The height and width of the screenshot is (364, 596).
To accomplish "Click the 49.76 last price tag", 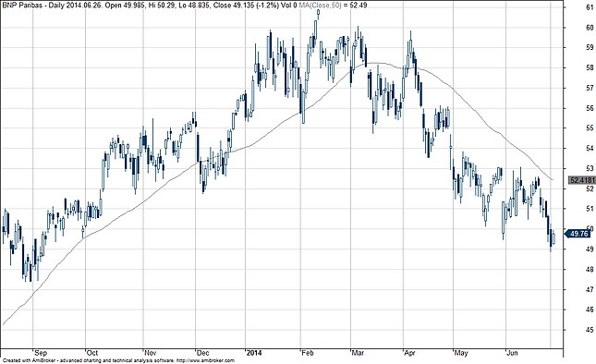I will click(x=578, y=234).
